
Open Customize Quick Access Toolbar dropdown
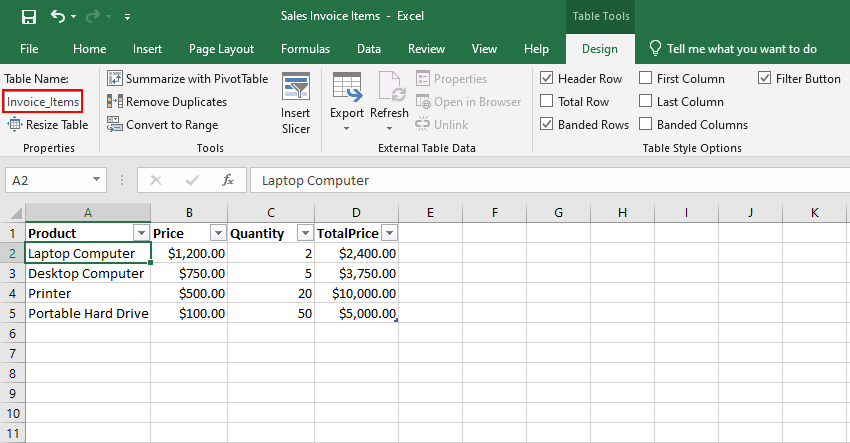pos(127,17)
